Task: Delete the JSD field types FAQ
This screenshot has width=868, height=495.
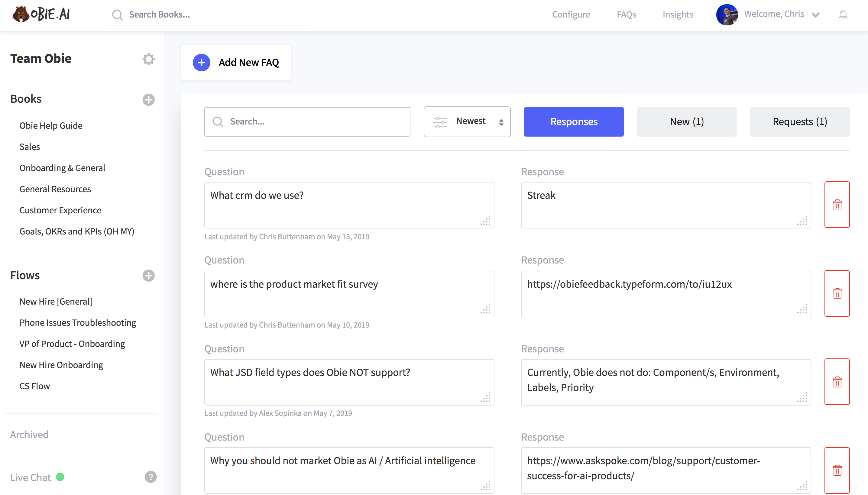Action: [x=837, y=382]
